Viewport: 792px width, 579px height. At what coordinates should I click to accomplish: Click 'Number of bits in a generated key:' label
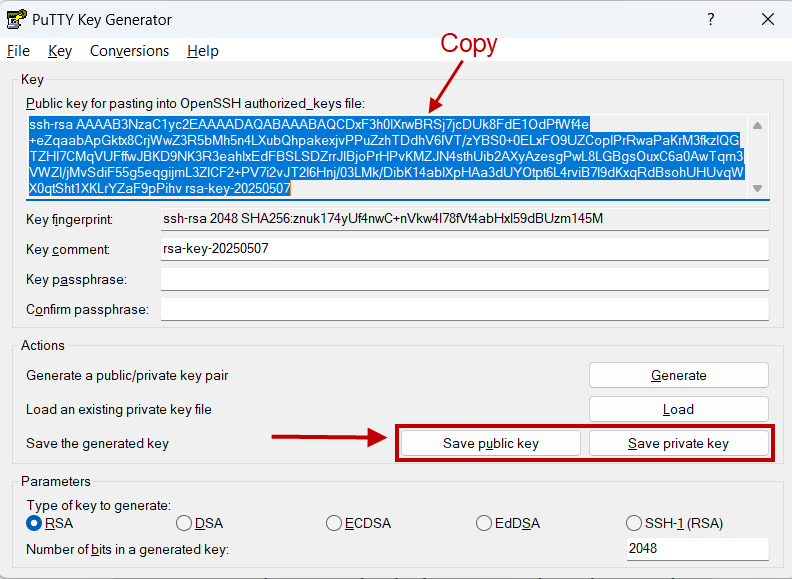(127, 549)
